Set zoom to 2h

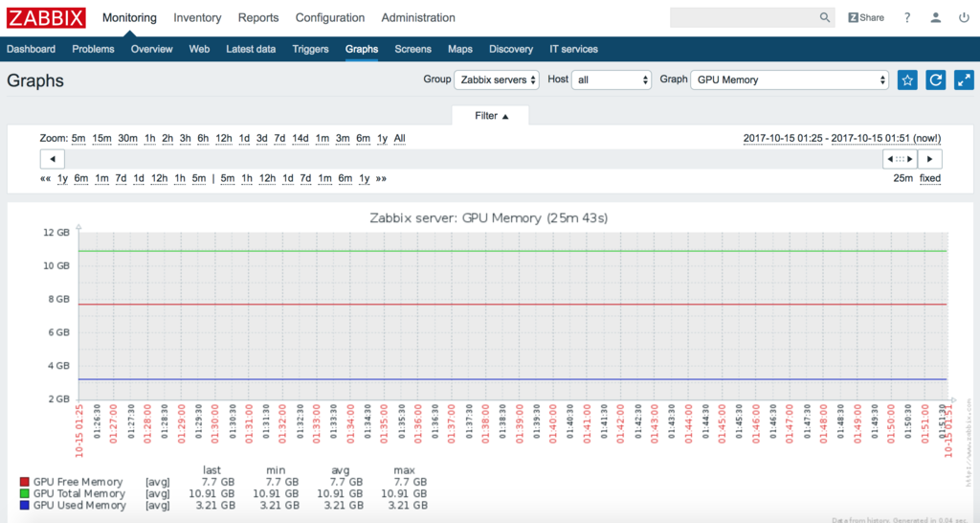[x=167, y=138]
